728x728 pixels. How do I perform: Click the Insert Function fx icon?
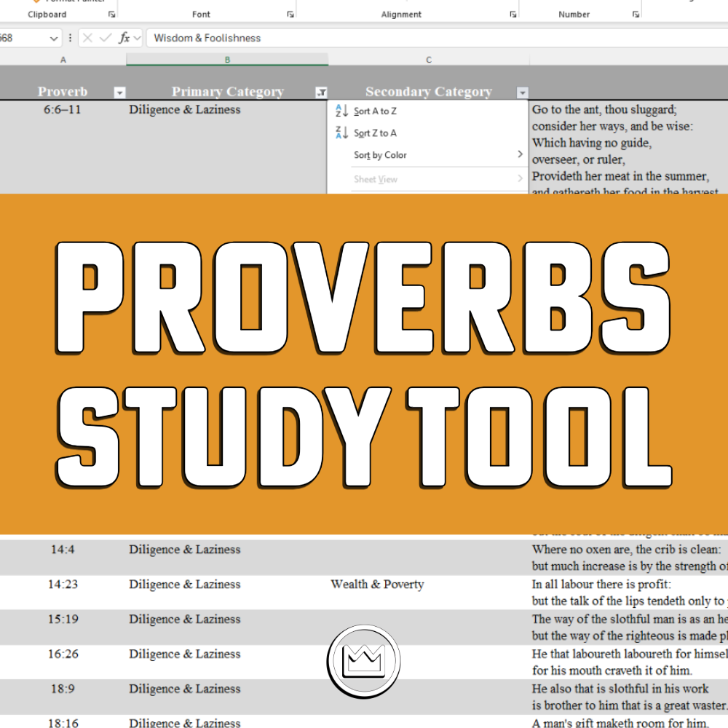click(124, 37)
